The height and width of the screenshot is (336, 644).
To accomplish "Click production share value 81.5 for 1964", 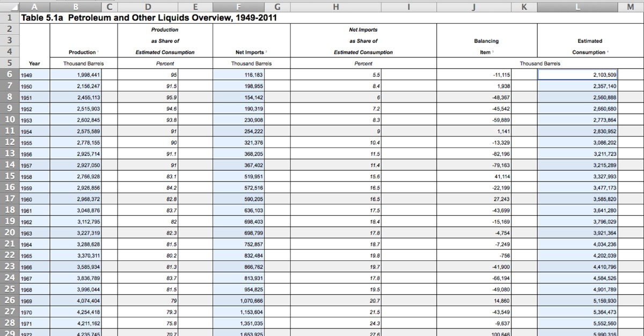I will click(148, 244).
